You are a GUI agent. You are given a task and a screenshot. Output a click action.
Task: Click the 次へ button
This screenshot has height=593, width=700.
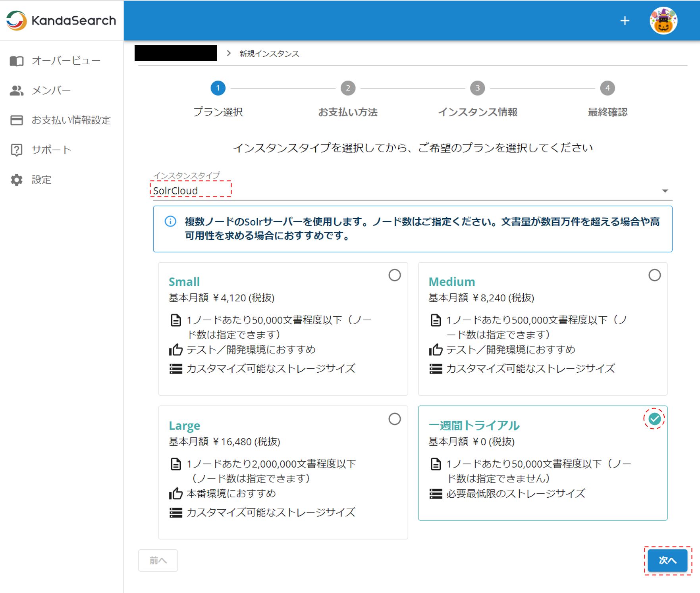pos(667,560)
